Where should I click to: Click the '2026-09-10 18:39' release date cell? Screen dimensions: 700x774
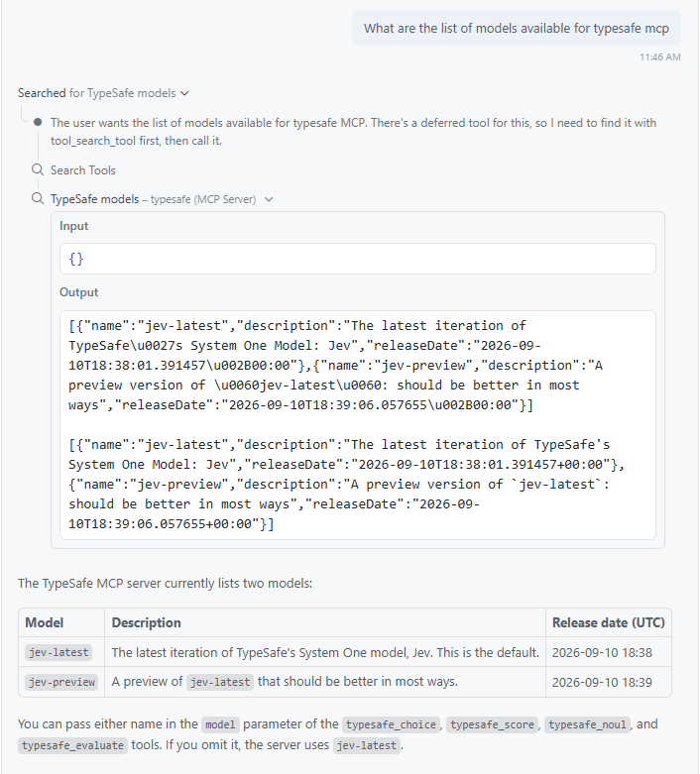click(x=602, y=682)
